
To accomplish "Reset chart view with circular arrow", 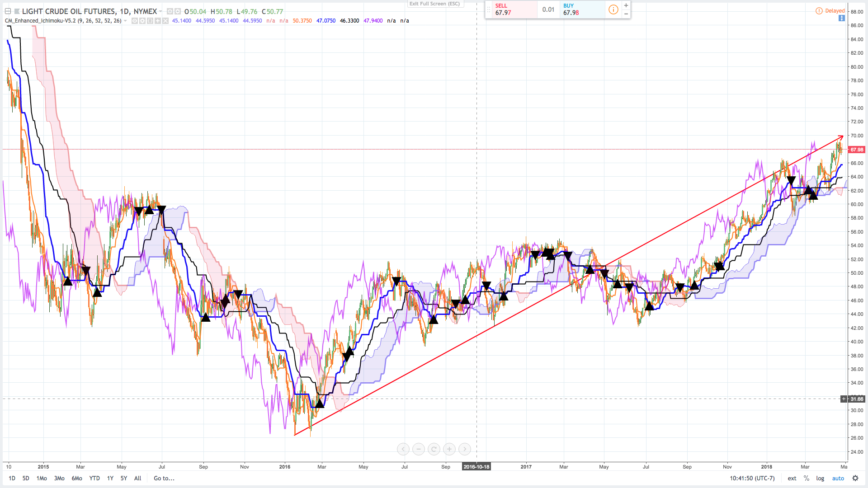I will 434,449.
